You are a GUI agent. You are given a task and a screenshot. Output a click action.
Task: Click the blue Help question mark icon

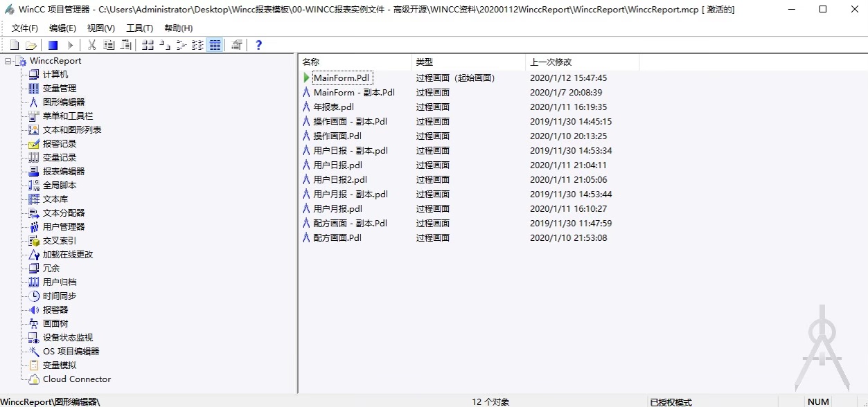tap(259, 45)
